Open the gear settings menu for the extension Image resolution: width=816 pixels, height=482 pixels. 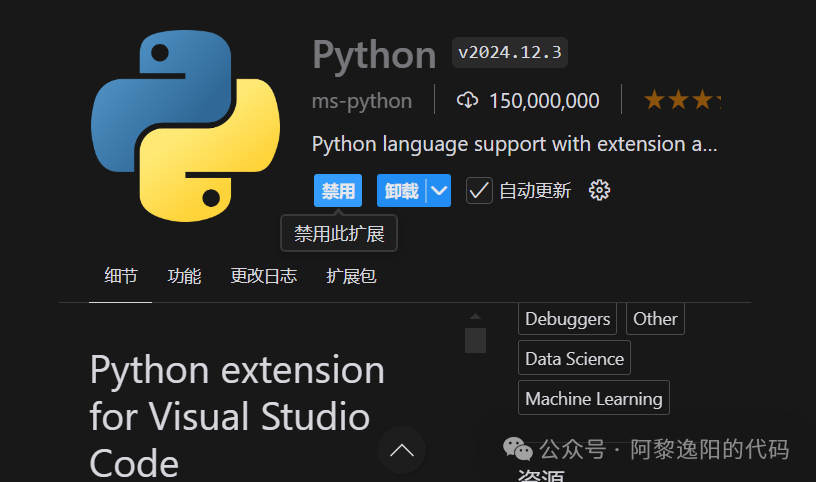(x=599, y=190)
